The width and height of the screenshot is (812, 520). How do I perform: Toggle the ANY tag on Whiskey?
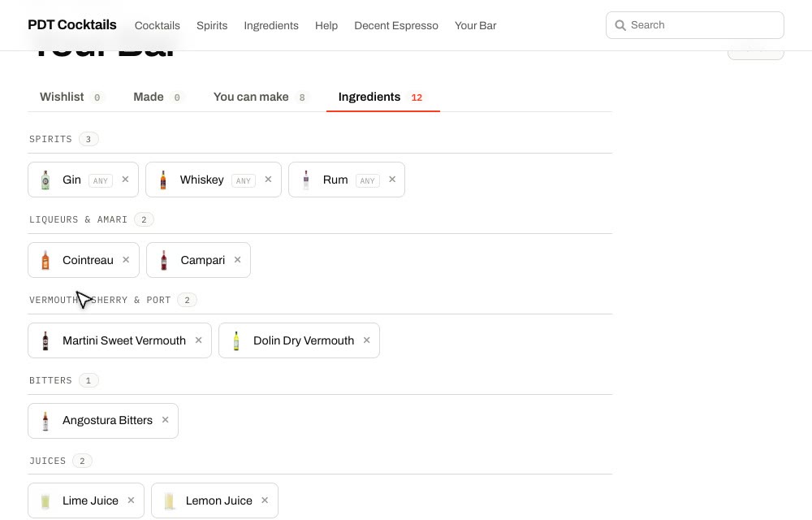(x=244, y=180)
